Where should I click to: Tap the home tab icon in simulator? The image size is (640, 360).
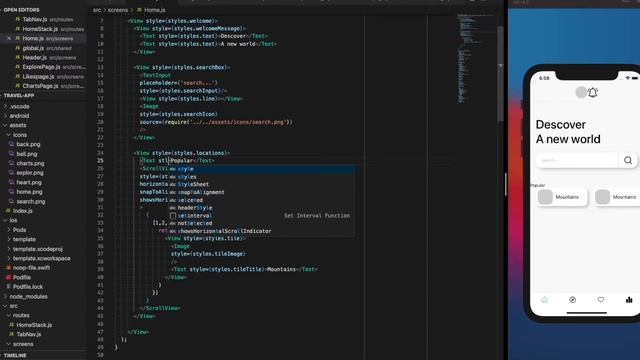click(x=544, y=300)
